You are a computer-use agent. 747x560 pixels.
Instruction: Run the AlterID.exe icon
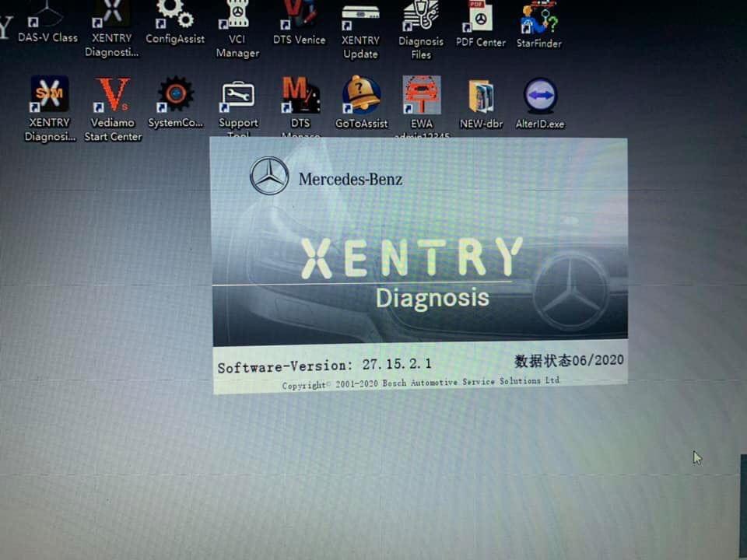(x=540, y=103)
